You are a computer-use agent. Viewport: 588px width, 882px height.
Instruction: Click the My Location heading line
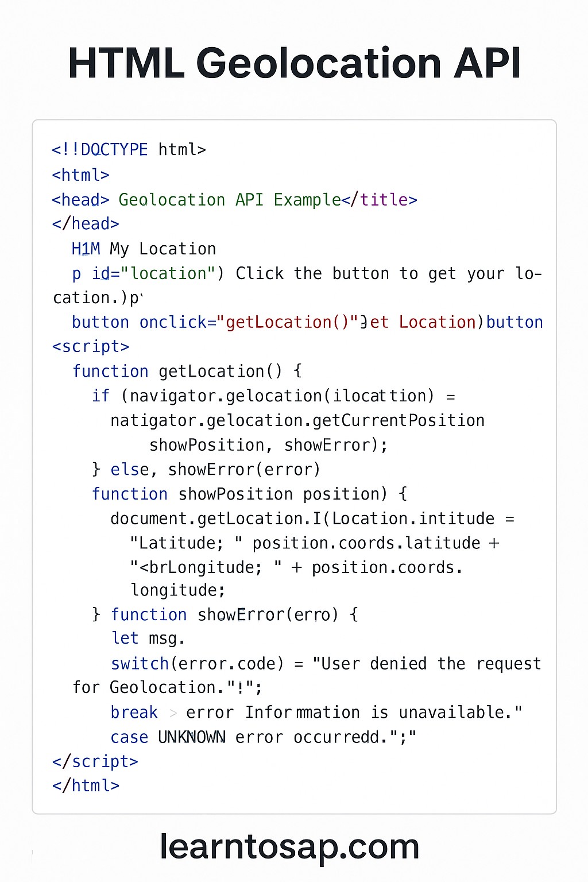144,249
